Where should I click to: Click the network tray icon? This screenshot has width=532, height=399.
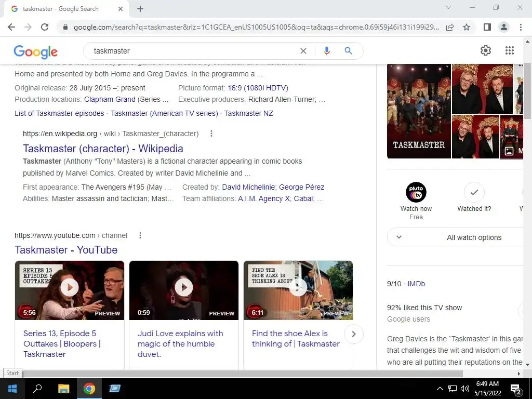(x=453, y=389)
